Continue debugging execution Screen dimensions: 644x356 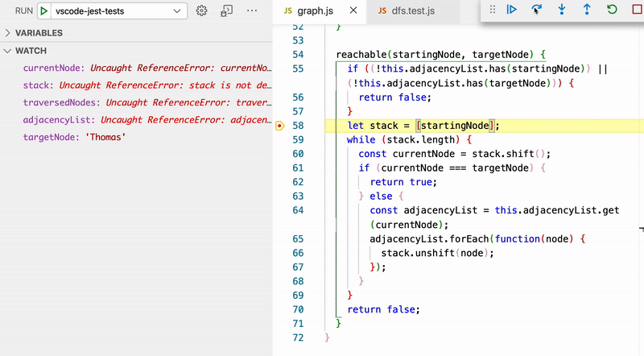511,10
